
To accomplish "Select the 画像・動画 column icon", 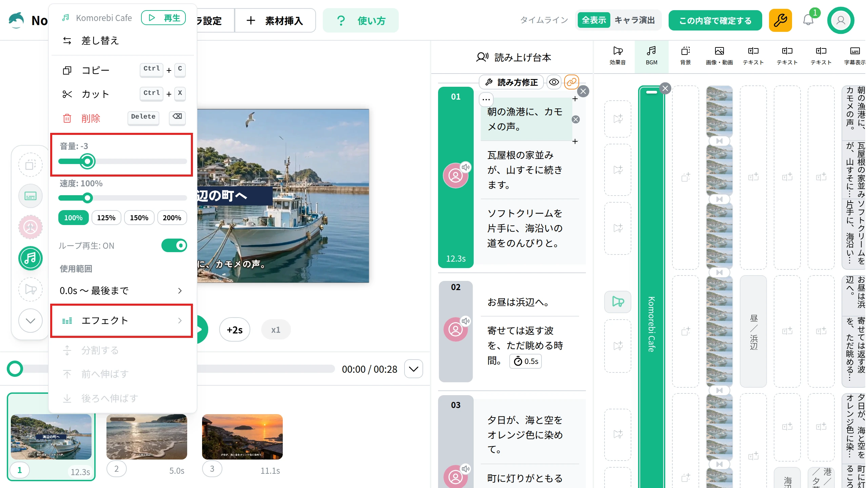I will [x=719, y=56].
